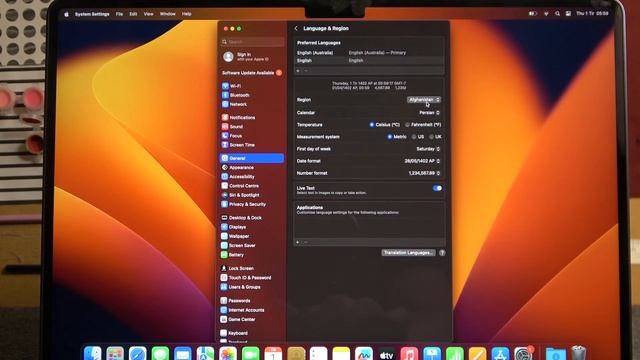Launch Safari from the Dock
This screenshot has height=360, width=640.
[138, 353]
